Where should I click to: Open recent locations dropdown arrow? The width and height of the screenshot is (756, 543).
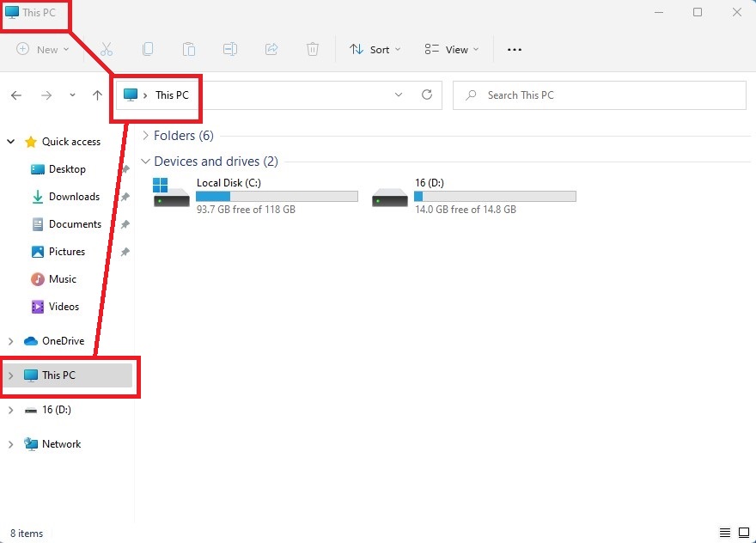(x=72, y=95)
